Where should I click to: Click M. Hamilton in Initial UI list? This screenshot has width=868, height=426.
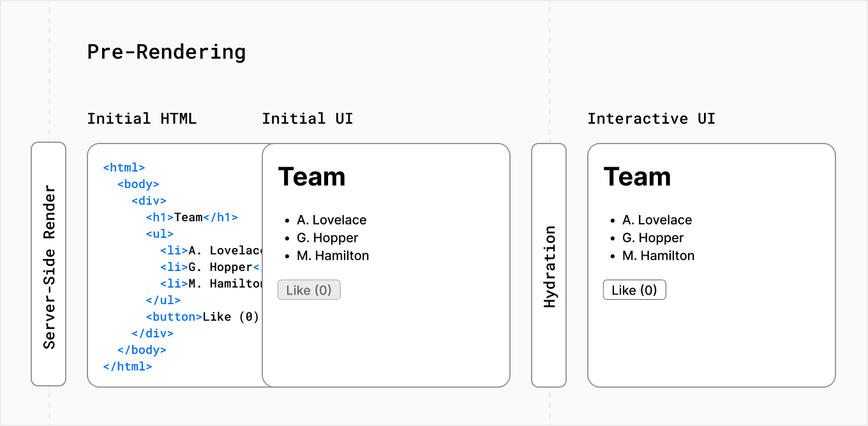point(333,256)
